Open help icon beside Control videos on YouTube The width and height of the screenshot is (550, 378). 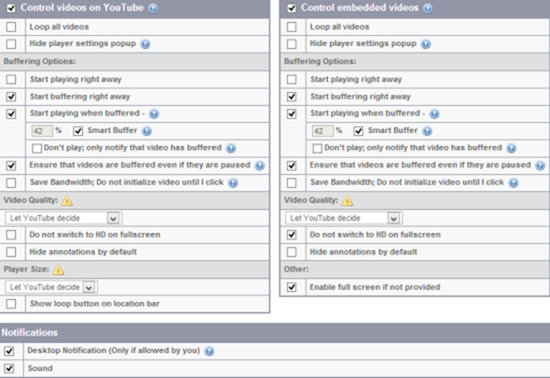[x=153, y=8]
